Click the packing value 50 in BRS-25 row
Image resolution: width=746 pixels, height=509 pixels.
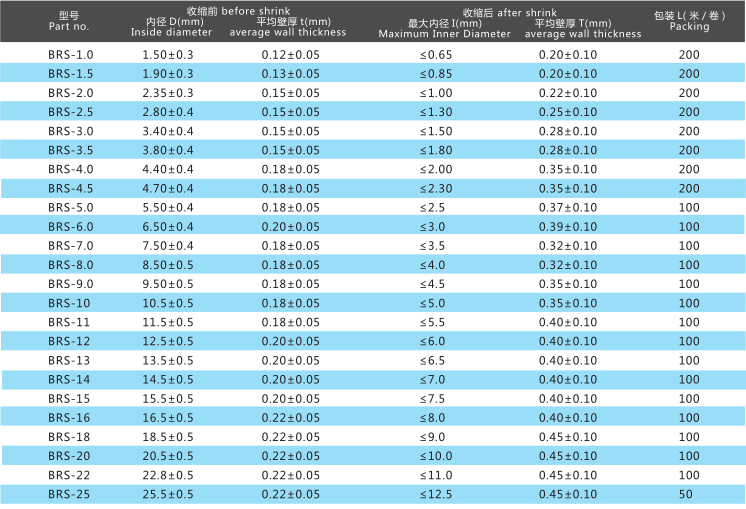686,494
